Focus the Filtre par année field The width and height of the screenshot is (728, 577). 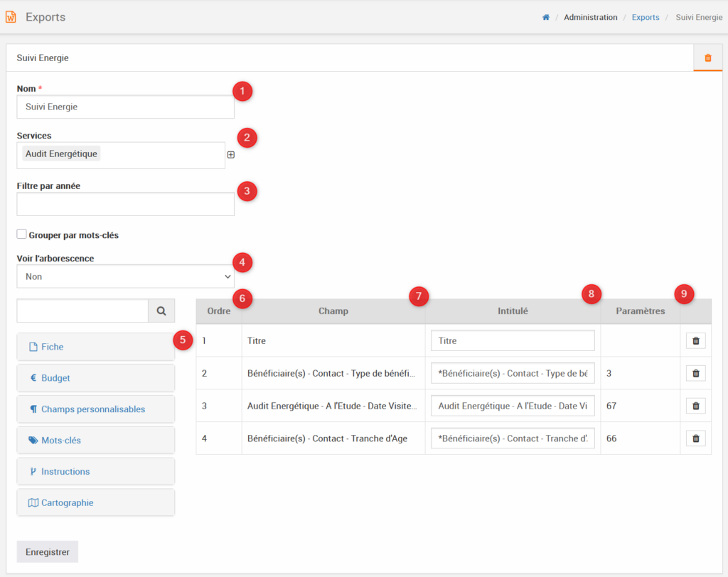125,205
